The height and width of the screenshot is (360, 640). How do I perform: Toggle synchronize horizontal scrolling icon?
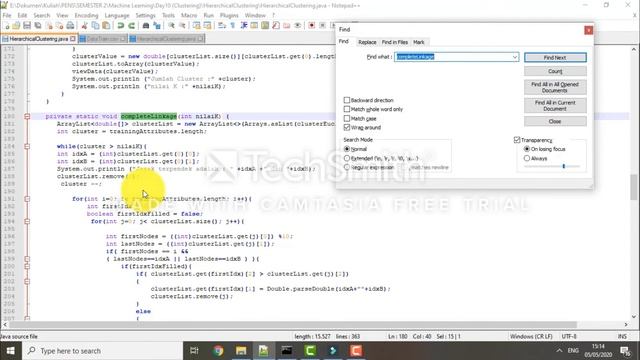pos(207,26)
